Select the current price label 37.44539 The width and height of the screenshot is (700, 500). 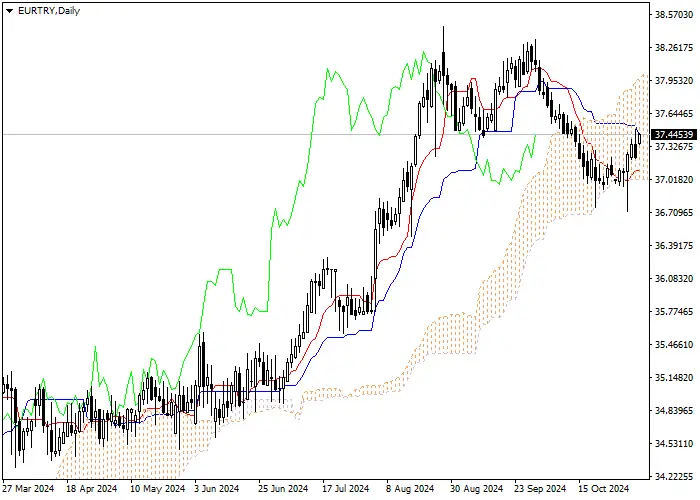point(674,135)
